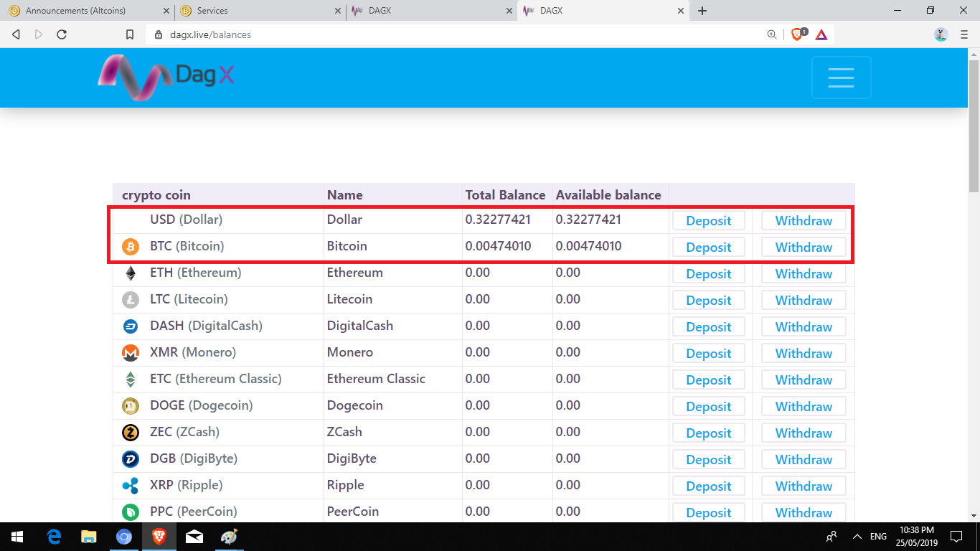This screenshot has width=980, height=551.
Task: Withdraw USD Dollar funds
Action: pos(804,220)
